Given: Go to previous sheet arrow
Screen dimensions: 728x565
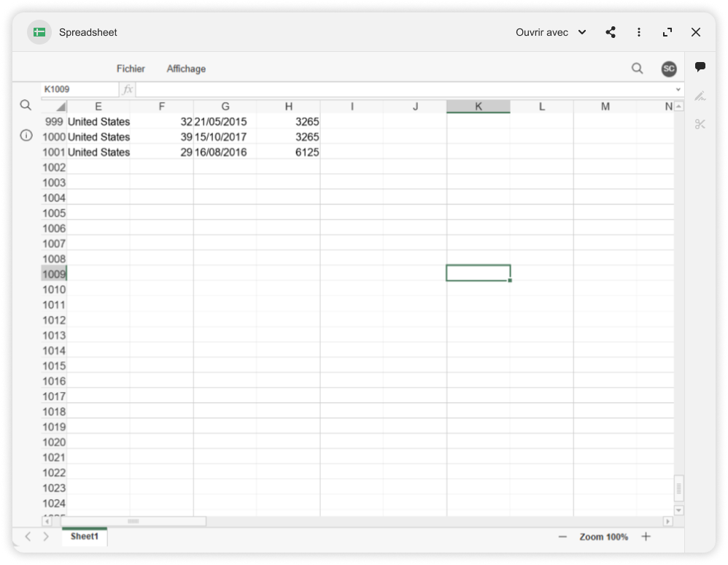Looking at the screenshot, I should pyautogui.click(x=28, y=537).
